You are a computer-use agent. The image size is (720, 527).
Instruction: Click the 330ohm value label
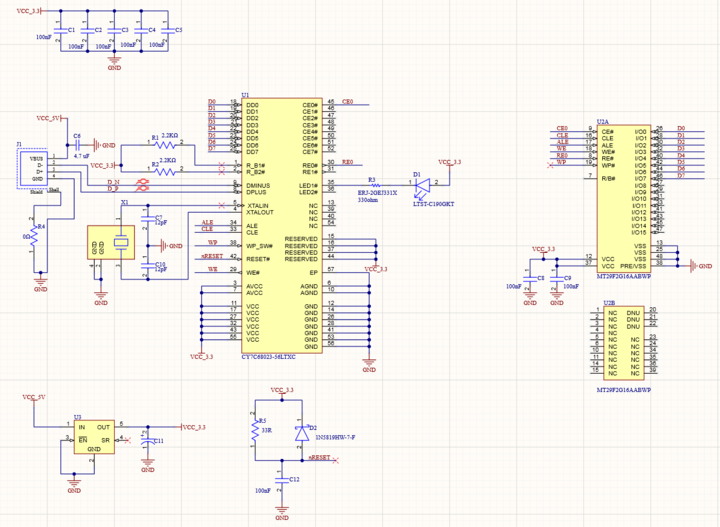pyautogui.click(x=368, y=200)
